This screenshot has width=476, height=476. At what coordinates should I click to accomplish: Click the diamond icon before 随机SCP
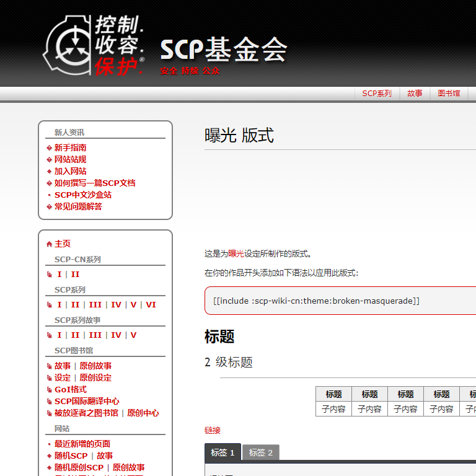50,456
